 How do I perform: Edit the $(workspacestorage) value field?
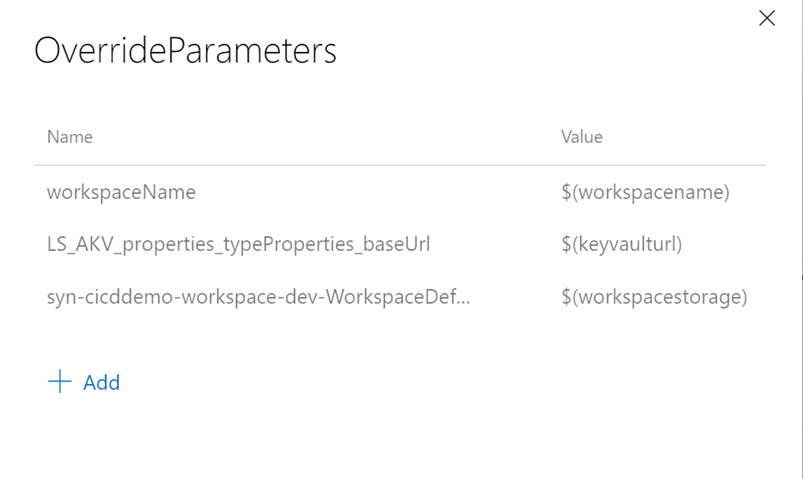click(x=654, y=297)
